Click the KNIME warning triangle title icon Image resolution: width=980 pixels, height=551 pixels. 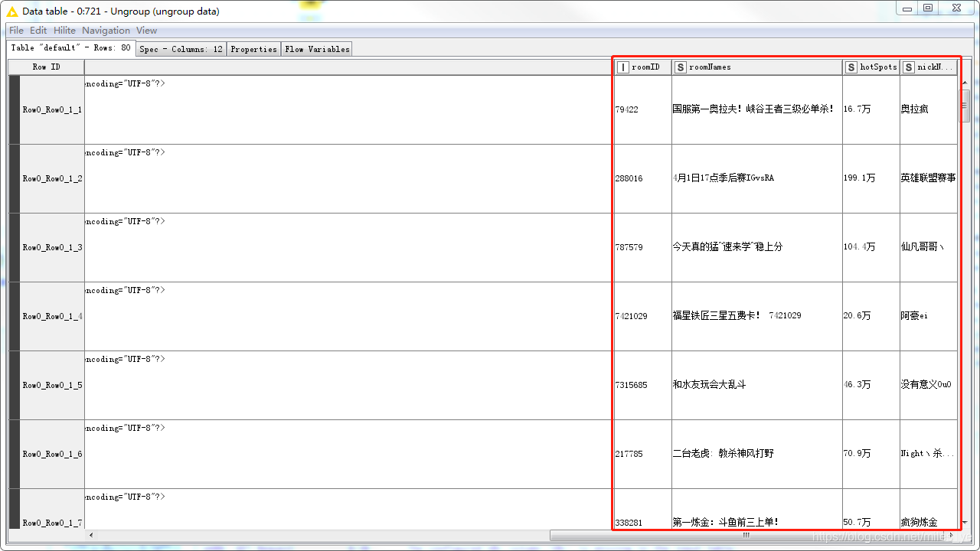click(12, 11)
